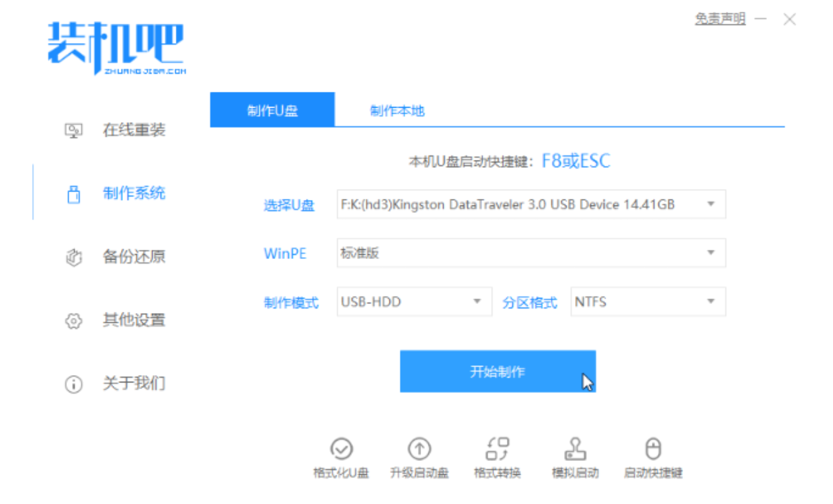Click the 关于我们 info icon
Viewport: 833px width, 504px height.
(x=73, y=384)
